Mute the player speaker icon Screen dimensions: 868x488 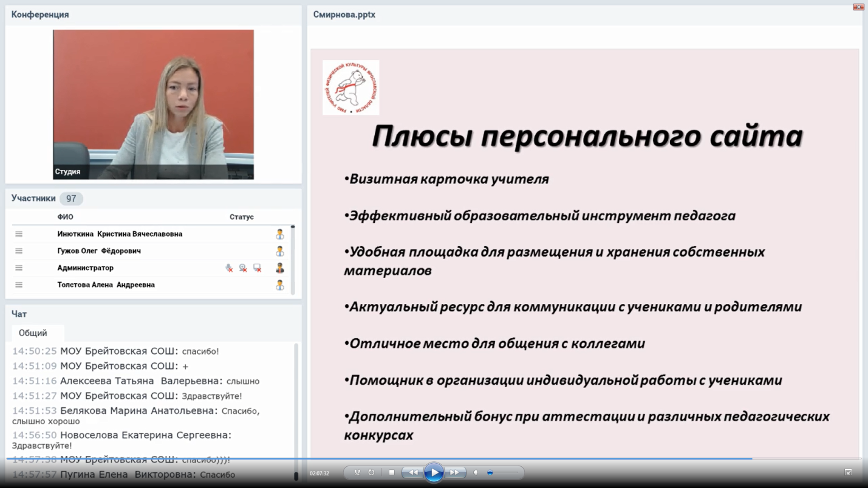476,472
